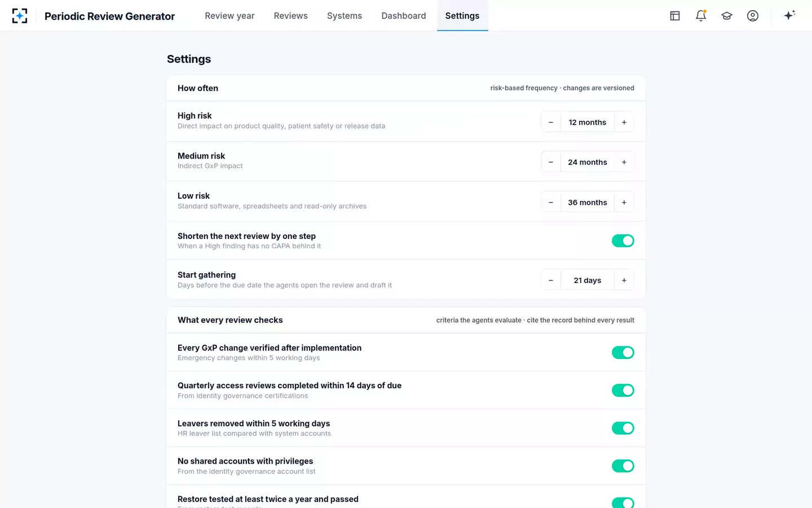
Task: Click the Periodic Review Generator title
Action: (x=110, y=16)
